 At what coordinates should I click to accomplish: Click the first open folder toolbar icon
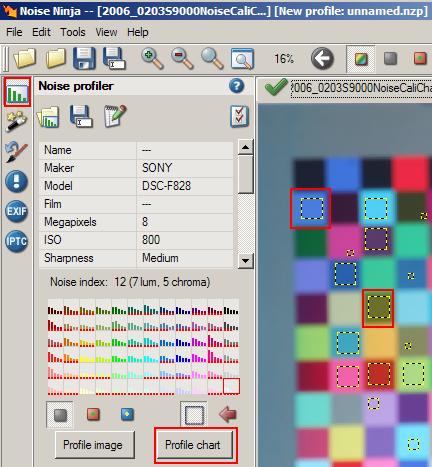(25, 58)
